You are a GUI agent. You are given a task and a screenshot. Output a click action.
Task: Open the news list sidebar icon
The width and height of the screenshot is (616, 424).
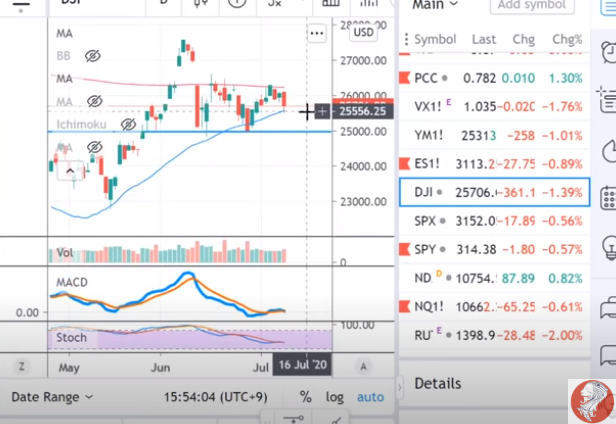(x=607, y=101)
